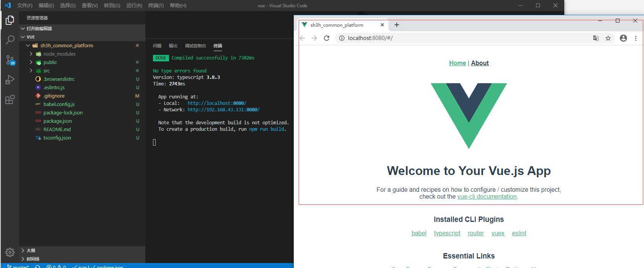
Task: Expand the src folder
Action: pyautogui.click(x=31, y=71)
